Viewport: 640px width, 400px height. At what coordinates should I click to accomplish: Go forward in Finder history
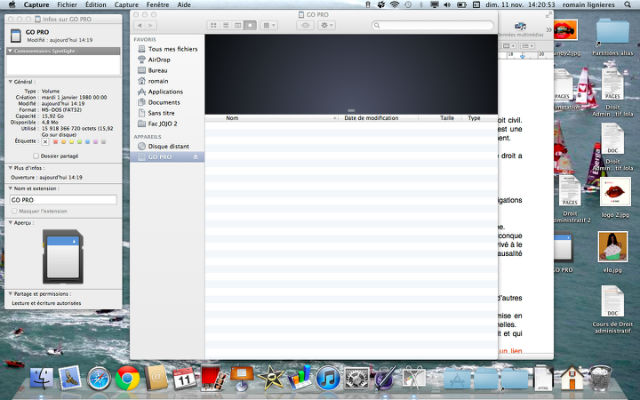coord(151,25)
